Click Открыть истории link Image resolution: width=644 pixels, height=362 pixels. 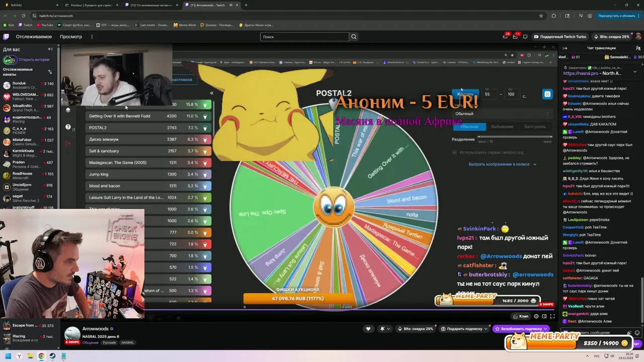(34, 59)
